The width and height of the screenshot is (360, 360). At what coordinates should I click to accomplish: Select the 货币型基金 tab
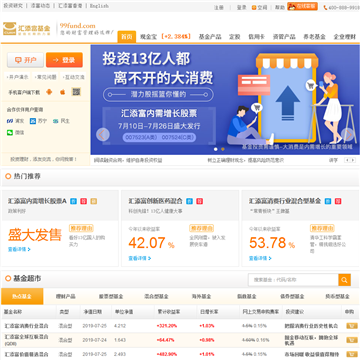coord(337,296)
